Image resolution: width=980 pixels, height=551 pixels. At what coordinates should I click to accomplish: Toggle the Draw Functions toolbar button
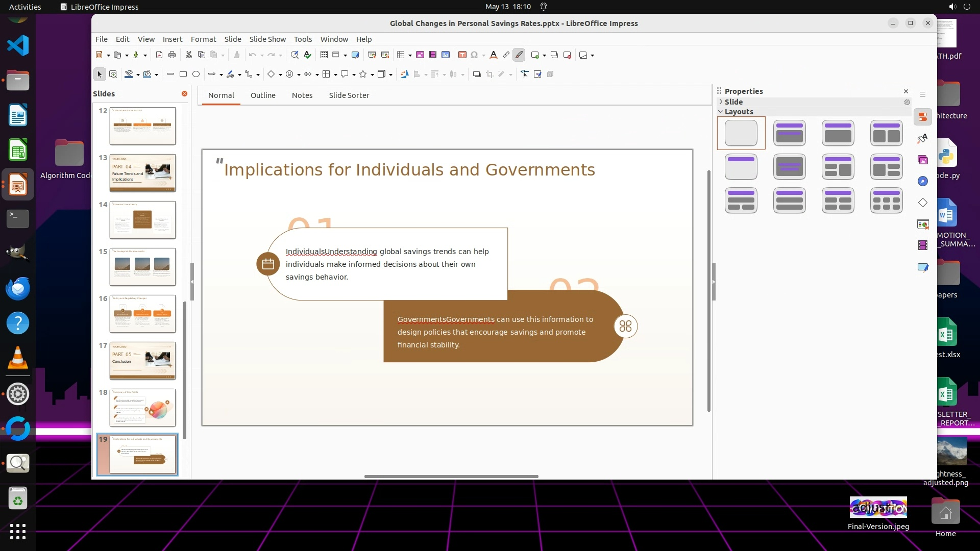(x=519, y=55)
